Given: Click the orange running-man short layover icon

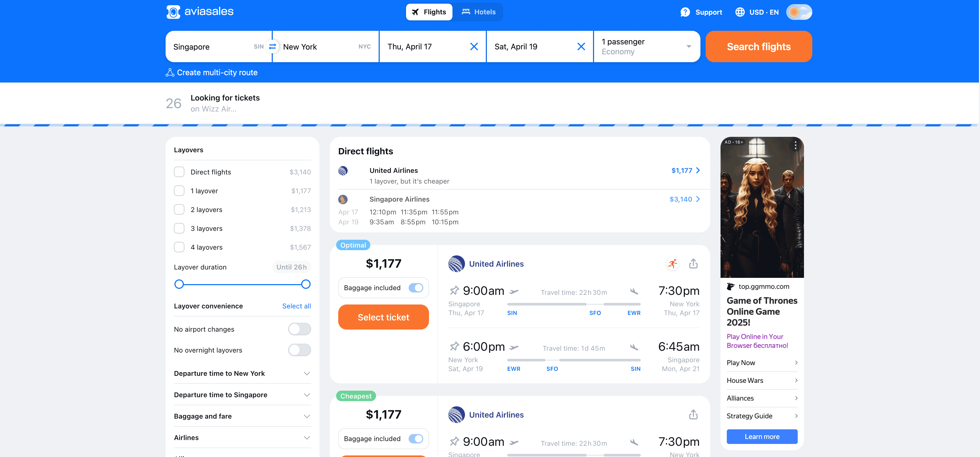Looking at the screenshot, I should point(673,263).
